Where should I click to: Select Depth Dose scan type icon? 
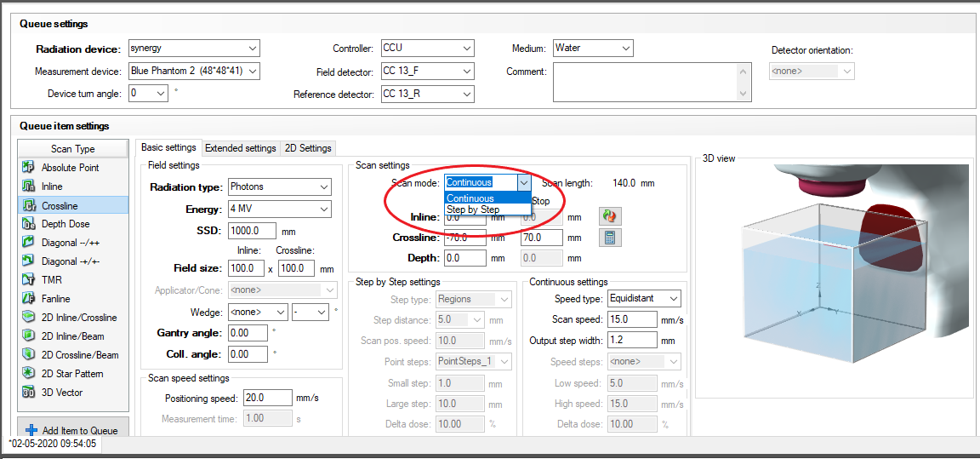28,224
